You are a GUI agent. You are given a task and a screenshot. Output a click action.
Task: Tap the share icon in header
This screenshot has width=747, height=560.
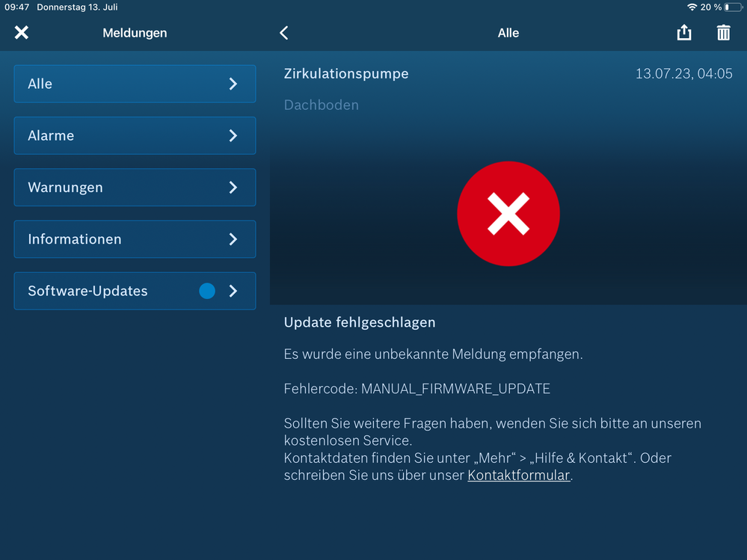tap(683, 33)
